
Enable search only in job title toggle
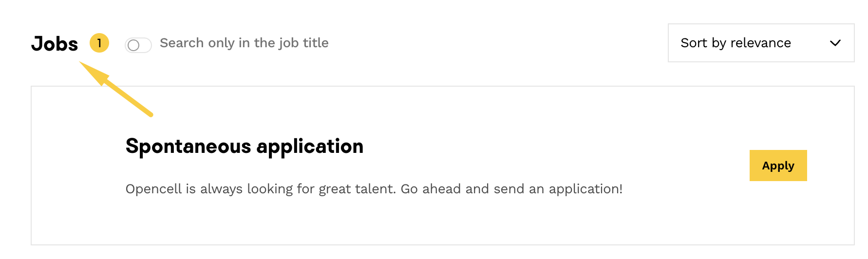coord(138,45)
